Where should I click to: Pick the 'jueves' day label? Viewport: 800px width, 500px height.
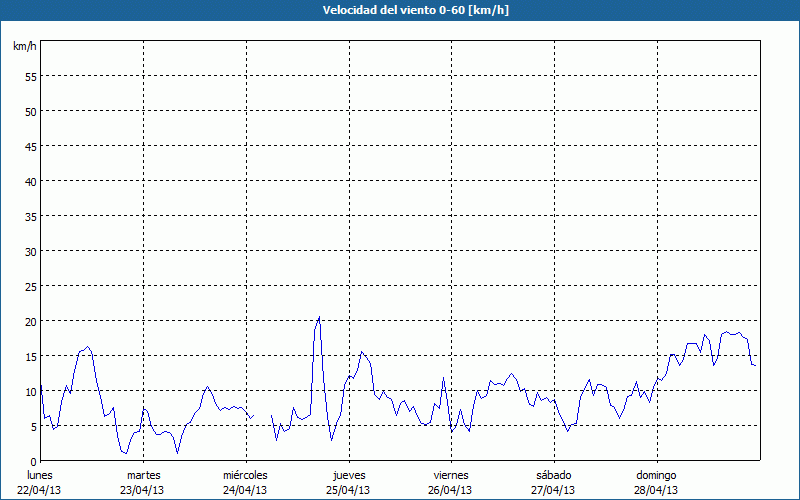[x=349, y=474]
